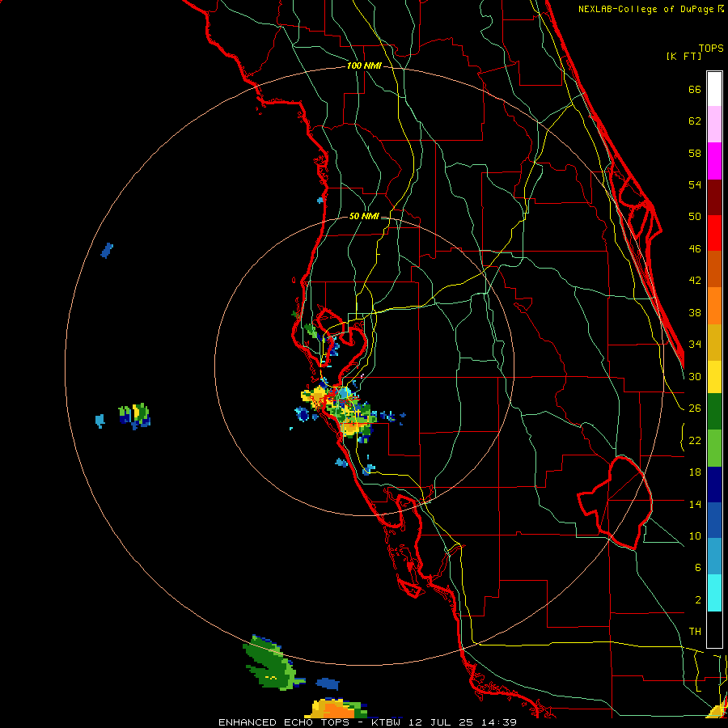Select the medium blue swatch beside 10

(x=714, y=520)
